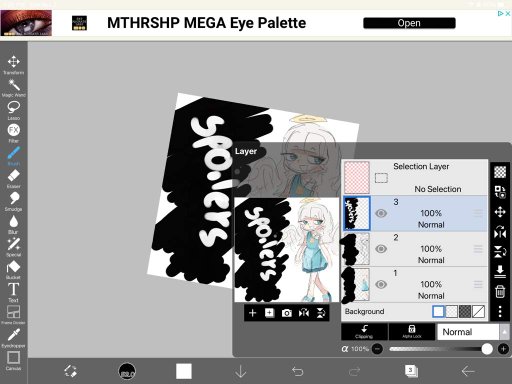
Task: Add a new layer with plus icon
Action: [x=252, y=313]
